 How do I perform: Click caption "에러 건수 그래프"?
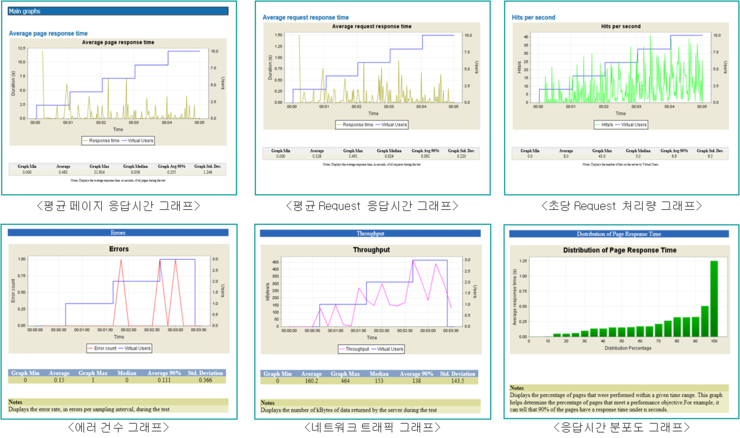(x=118, y=427)
